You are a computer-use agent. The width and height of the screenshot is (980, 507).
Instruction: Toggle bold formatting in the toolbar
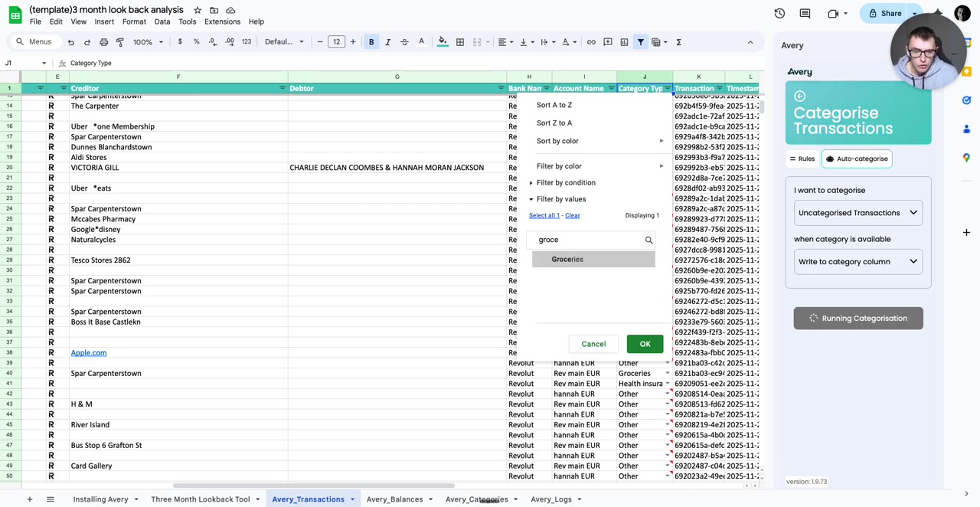(371, 42)
